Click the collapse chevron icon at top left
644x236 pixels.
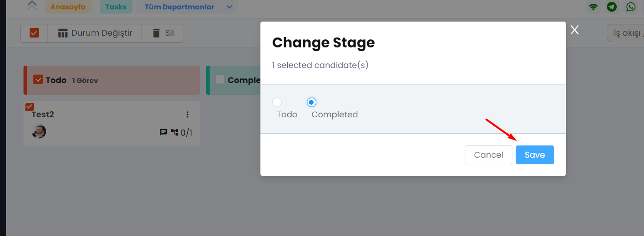click(32, 6)
